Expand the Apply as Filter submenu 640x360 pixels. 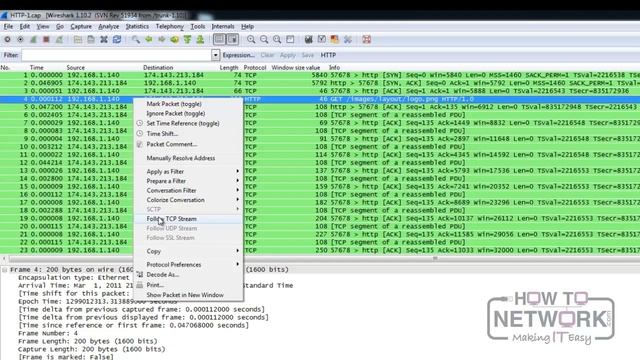(x=188, y=171)
